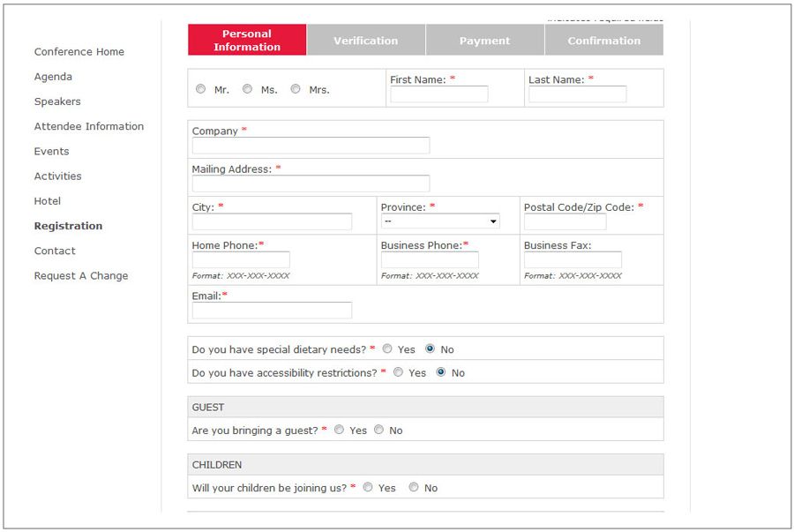This screenshot has height=532, width=794.
Task: Select Yes for bringing a guest
Action: pyautogui.click(x=340, y=430)
